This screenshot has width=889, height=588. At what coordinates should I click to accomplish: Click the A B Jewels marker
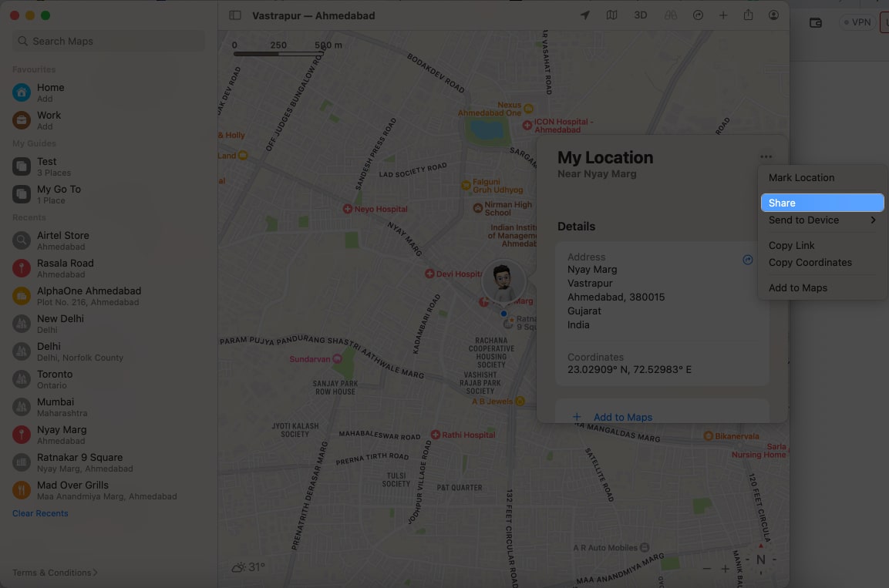click(520, 401)
